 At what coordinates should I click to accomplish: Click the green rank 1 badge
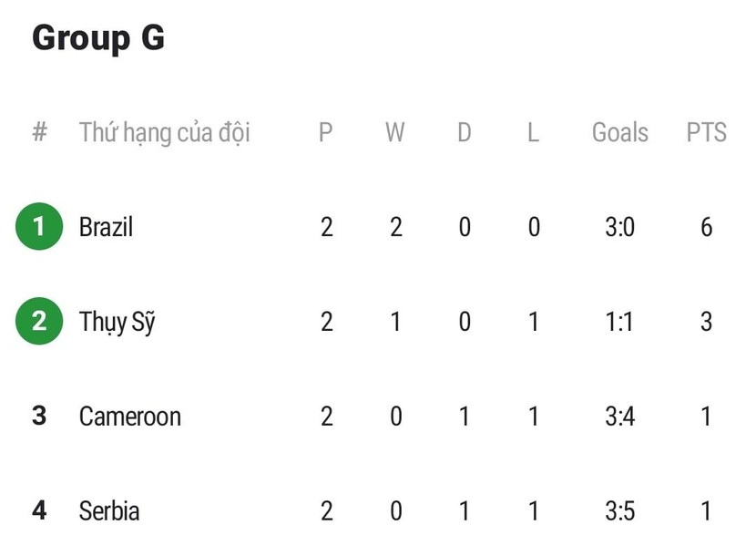point(39,227)
